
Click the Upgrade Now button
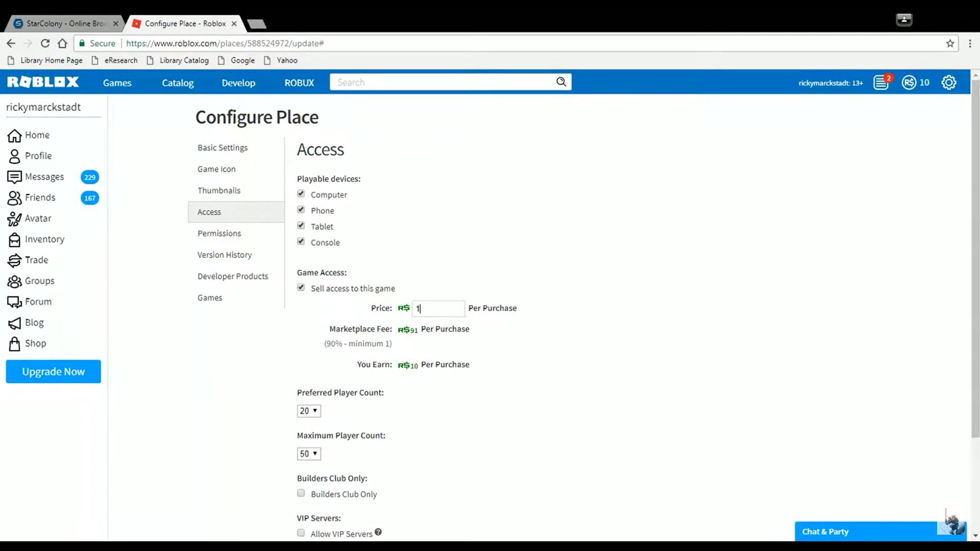[54, 371]
